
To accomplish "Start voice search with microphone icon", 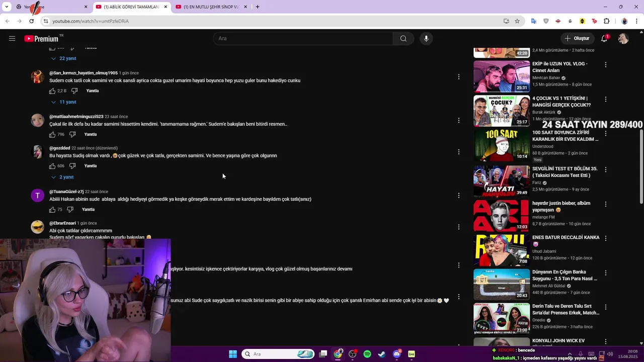I will pos(426,39).
